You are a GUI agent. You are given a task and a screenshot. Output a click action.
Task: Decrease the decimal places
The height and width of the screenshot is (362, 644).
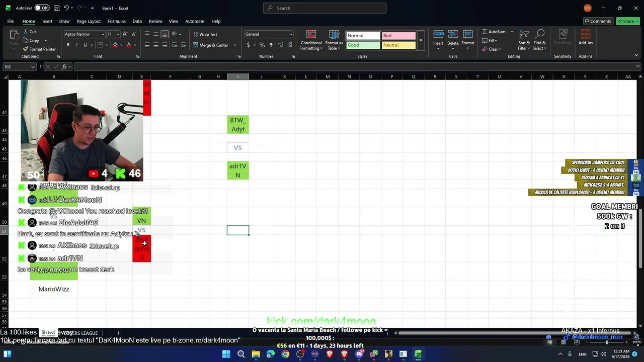coord(289,45)
